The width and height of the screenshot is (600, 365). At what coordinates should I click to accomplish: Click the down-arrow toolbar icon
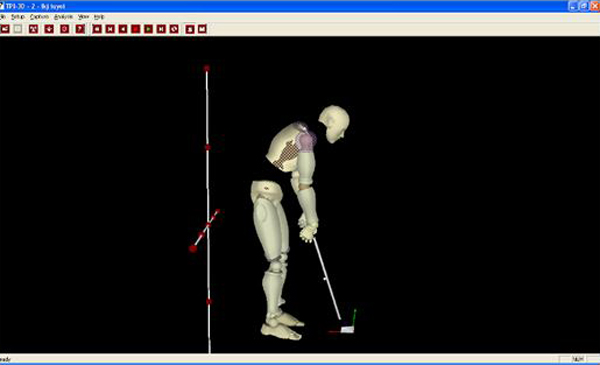(49, 29)
